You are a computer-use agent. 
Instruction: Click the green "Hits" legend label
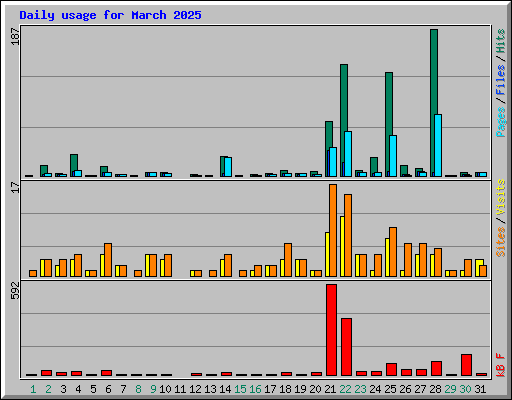[x=501, y=41]
